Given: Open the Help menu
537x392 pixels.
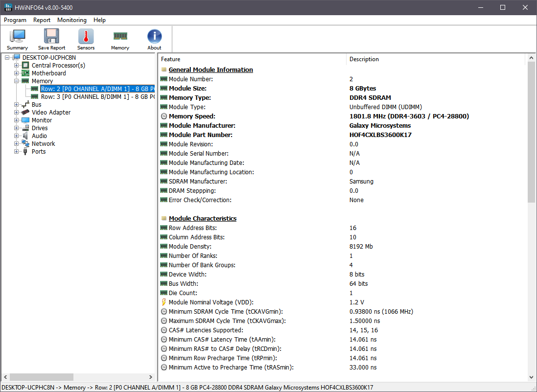Looking at the screenshot, I should [x=100, y=20].
